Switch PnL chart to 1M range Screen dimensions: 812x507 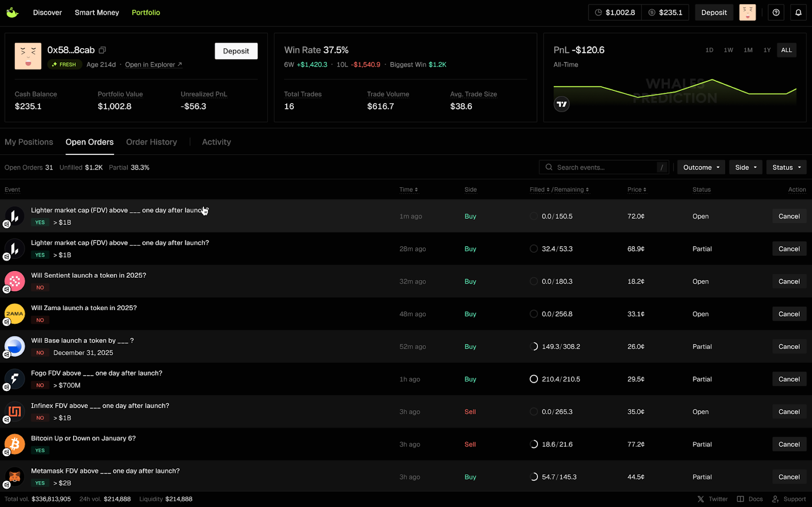point(748,50)
